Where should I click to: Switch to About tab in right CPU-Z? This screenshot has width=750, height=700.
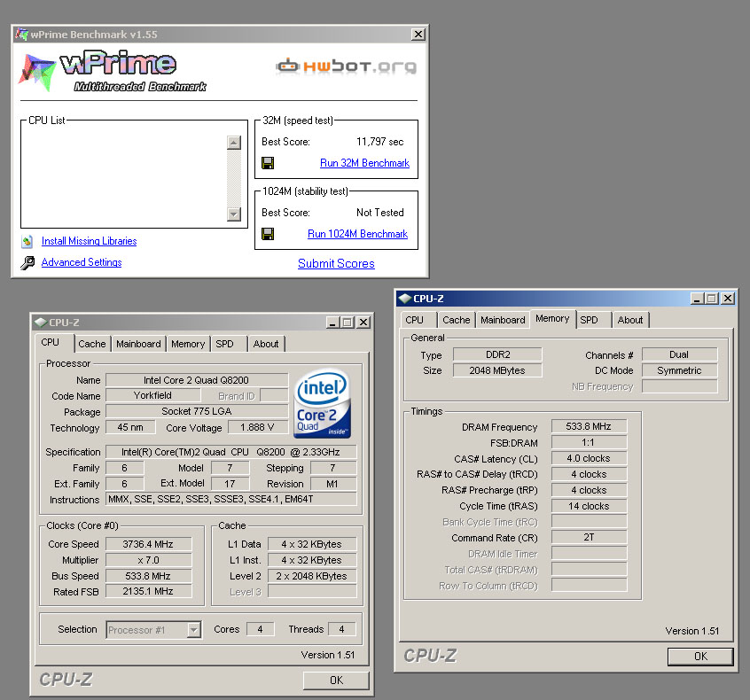630,320
